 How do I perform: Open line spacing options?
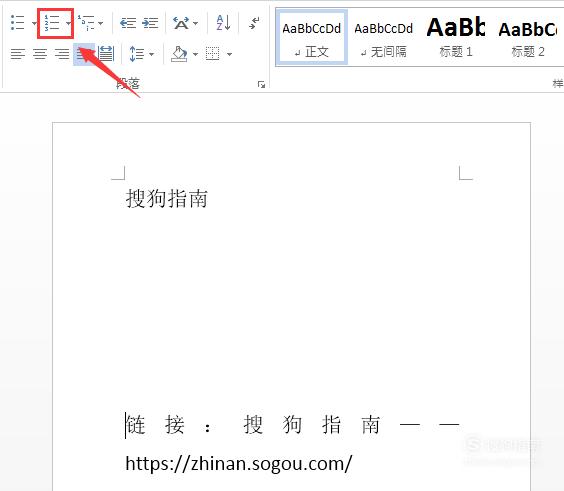point(137,54)
